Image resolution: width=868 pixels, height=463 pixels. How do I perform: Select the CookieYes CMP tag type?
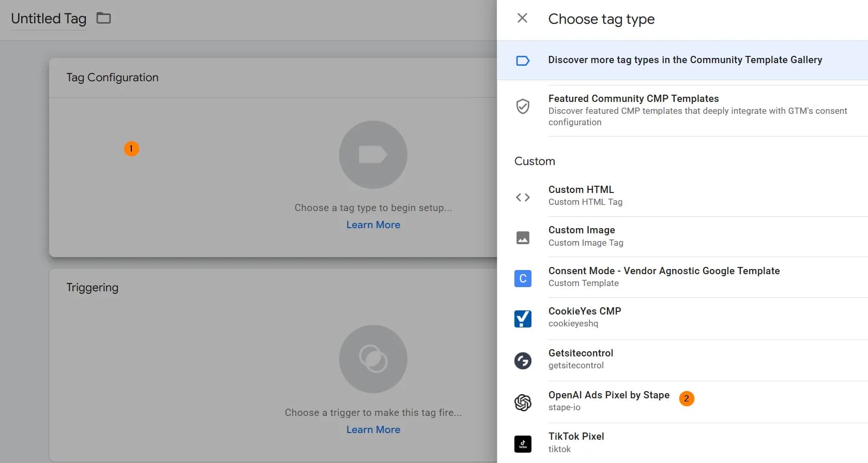[x=682, y=319]
